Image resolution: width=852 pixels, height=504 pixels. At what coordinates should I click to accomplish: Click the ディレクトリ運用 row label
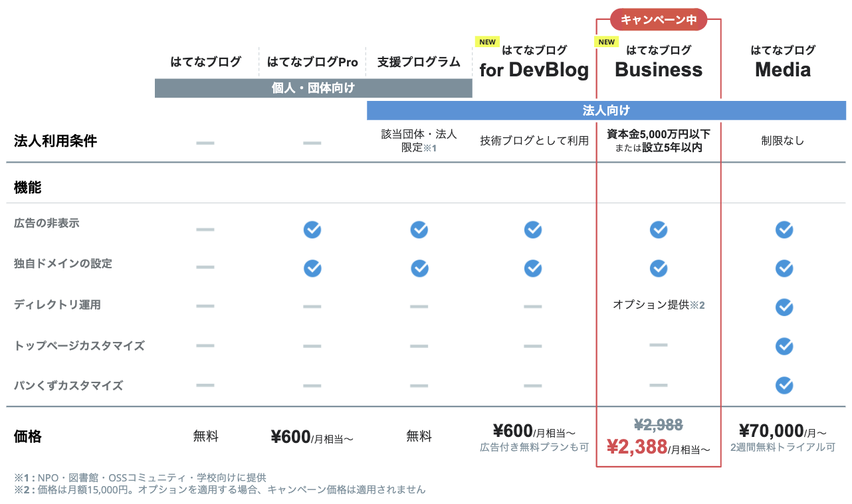pyautogui.click(x=57, y=305)
